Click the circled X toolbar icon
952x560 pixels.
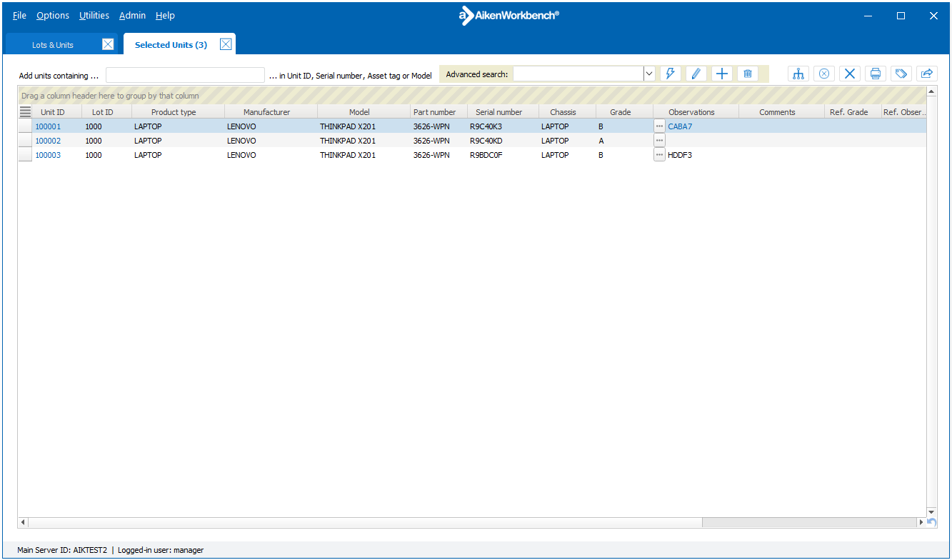pyautogui.click(x=824, y=74)
